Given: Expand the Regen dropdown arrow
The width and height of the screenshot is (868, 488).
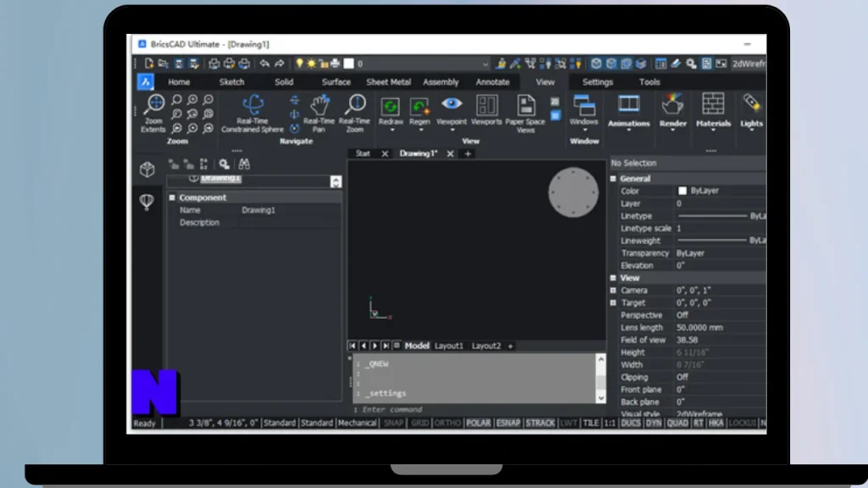Looking at the screenshot, I should tap(420, 130).
